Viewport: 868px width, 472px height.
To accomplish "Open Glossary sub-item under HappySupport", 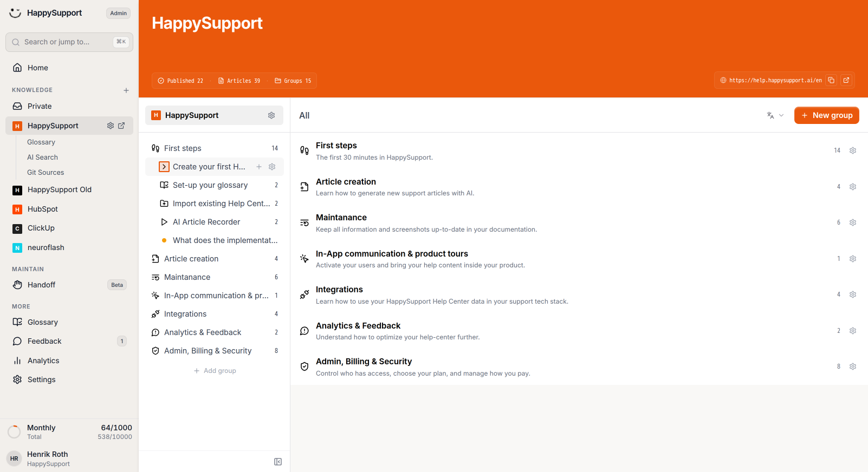I will (x=41, y=142).
